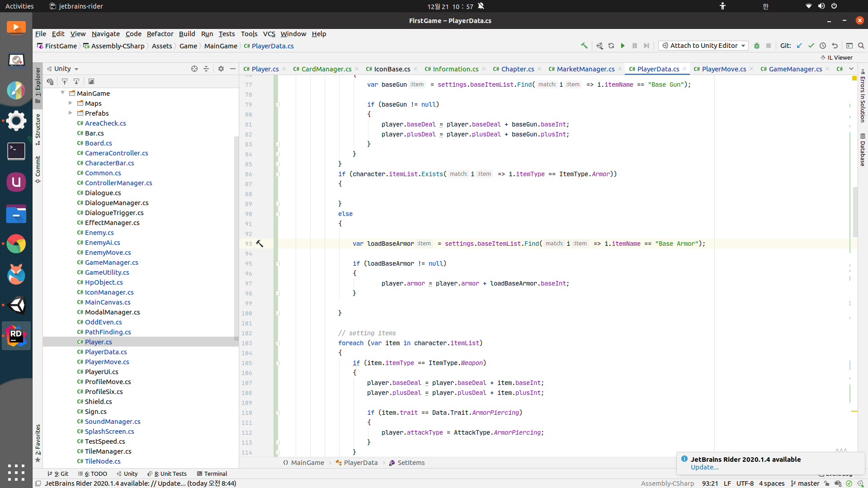The height and width of the screenshot is (488, 868).
Task: Click the green Debug bug icon
Action: coord(756,46)
